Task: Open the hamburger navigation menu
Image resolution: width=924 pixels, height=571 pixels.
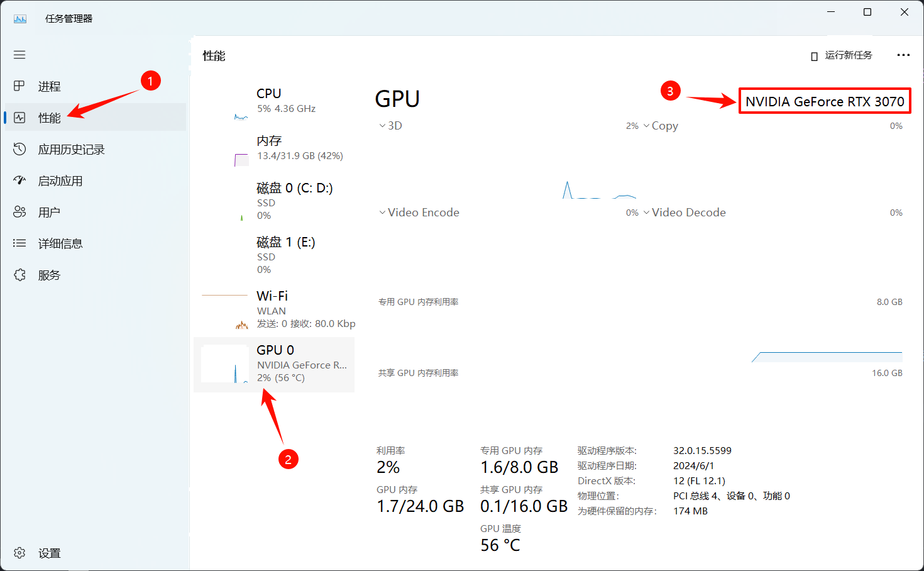Action: click(x=19, y=55)
